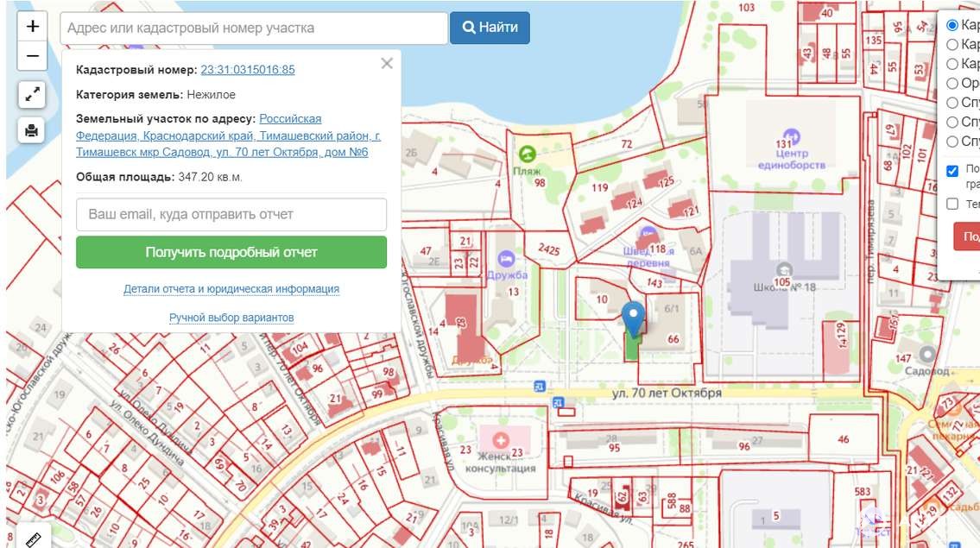Screen dimensions: 980x548
Task: Print the map using printer icon
Action: pos(32,130)
